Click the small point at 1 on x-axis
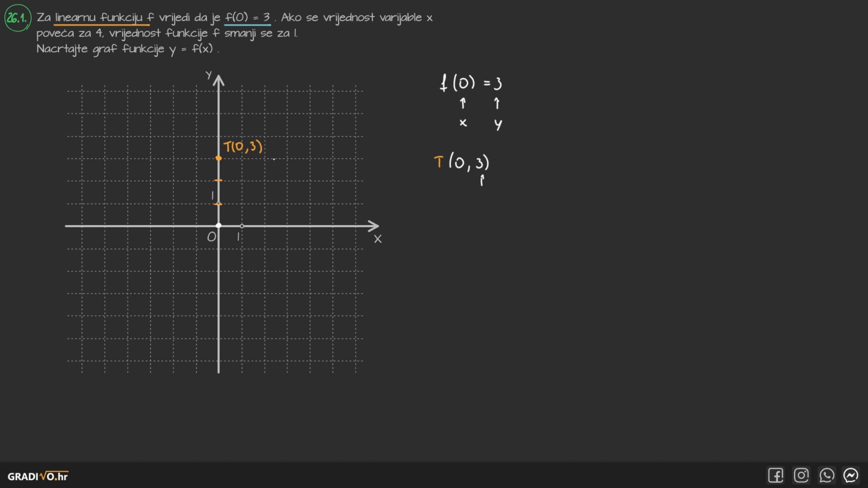 point(242,226)
